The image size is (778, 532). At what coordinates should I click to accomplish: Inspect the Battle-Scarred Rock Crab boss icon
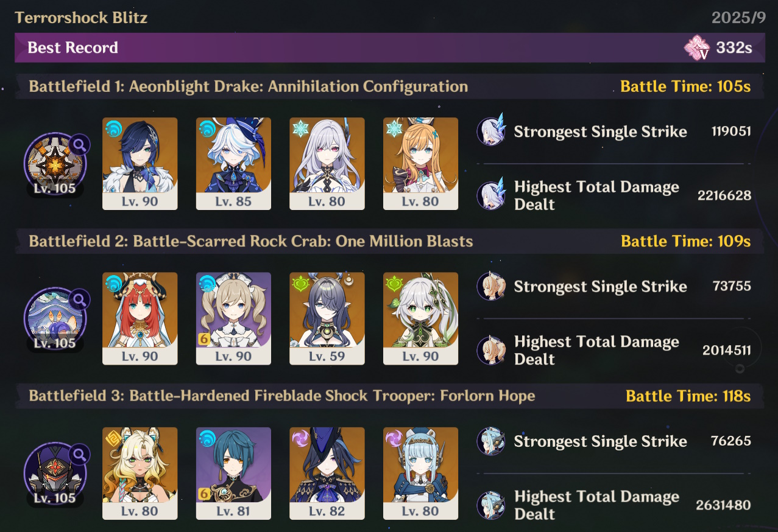(55, 318)
